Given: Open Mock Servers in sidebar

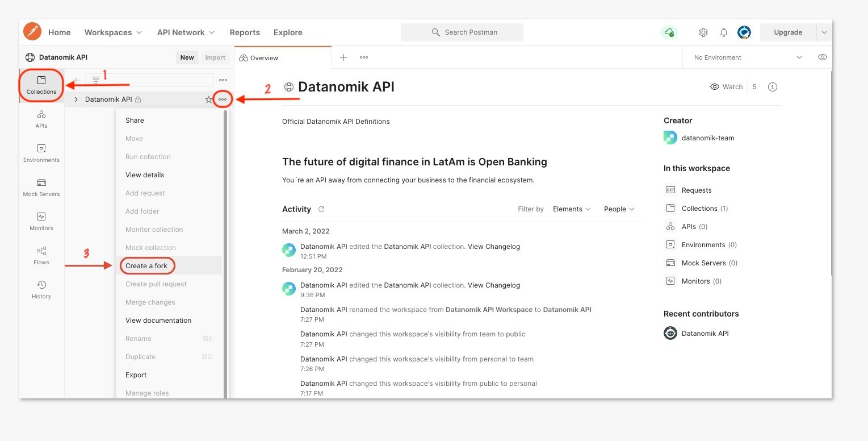Looking at the screenshot, I should [x=41, y=188].
